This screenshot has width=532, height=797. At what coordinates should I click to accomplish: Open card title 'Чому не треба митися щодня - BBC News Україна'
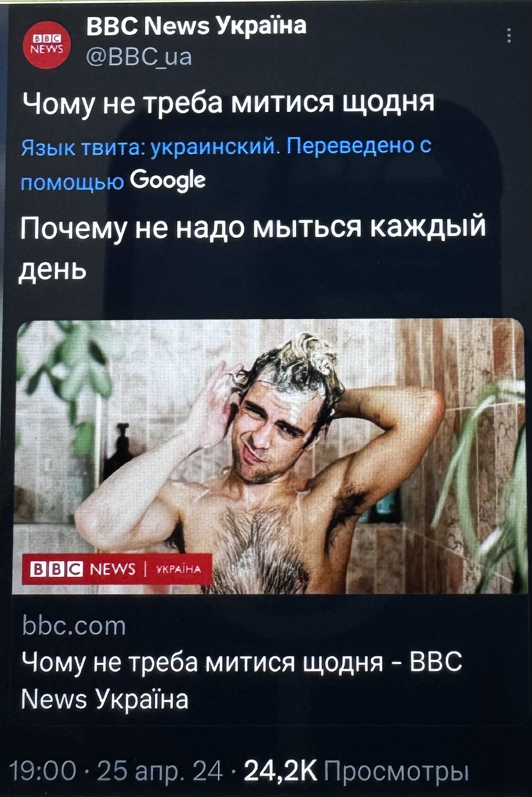pyautogui.click(x=241, y=680)
